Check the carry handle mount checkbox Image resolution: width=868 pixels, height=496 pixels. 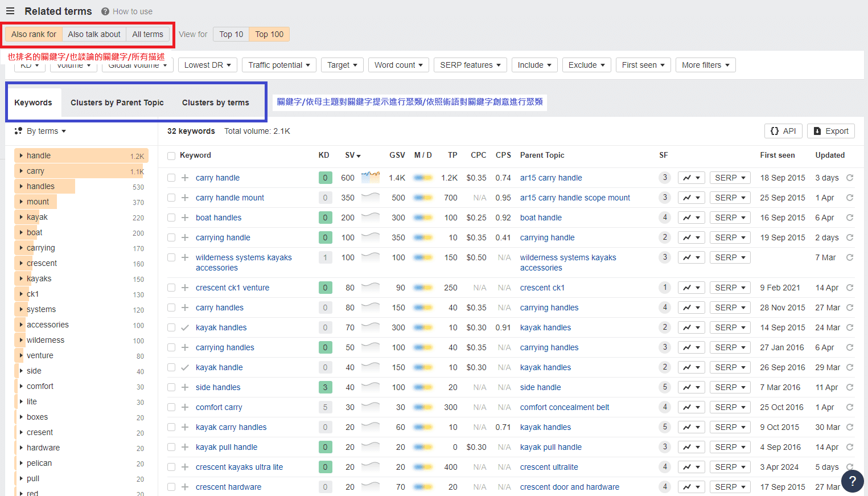(171, 198)
